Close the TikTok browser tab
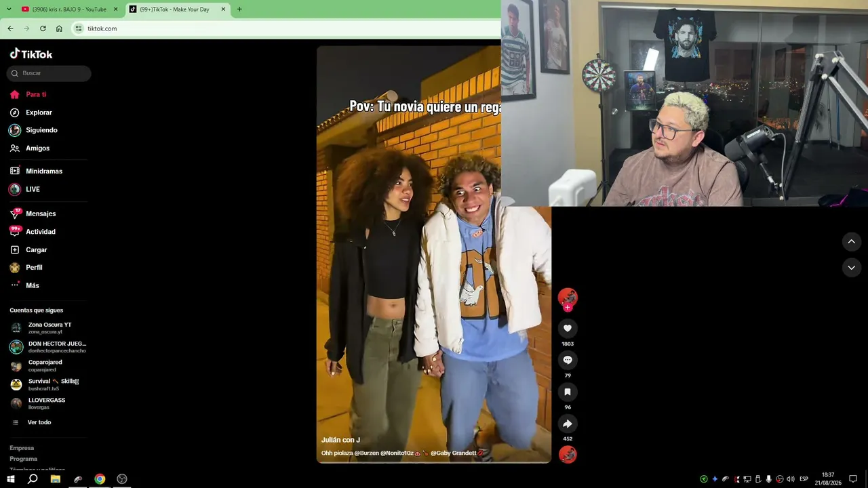This screenshot has height=488, width=868. (223, 9)
